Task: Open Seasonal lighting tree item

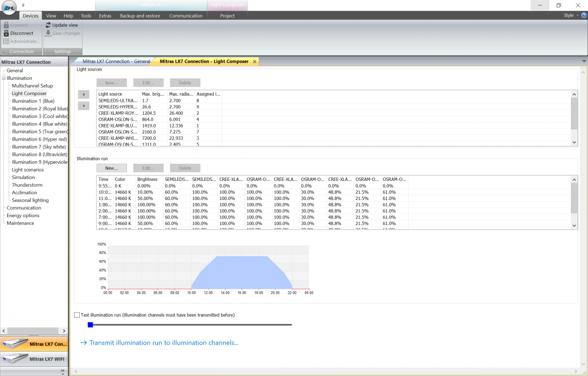Action: pos(30,200)
